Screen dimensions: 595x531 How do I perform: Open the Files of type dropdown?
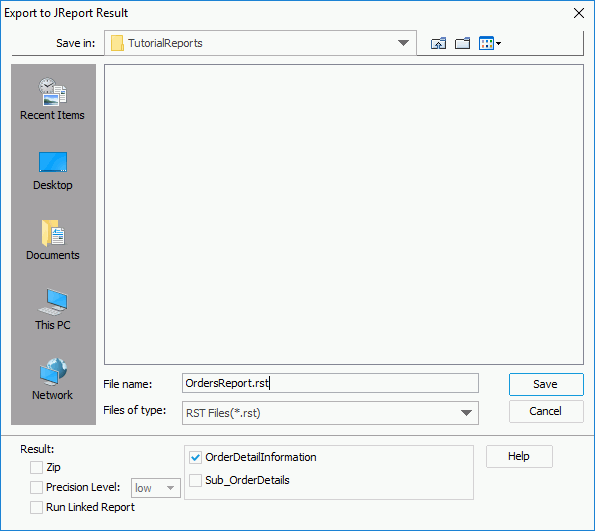(466, 413)
